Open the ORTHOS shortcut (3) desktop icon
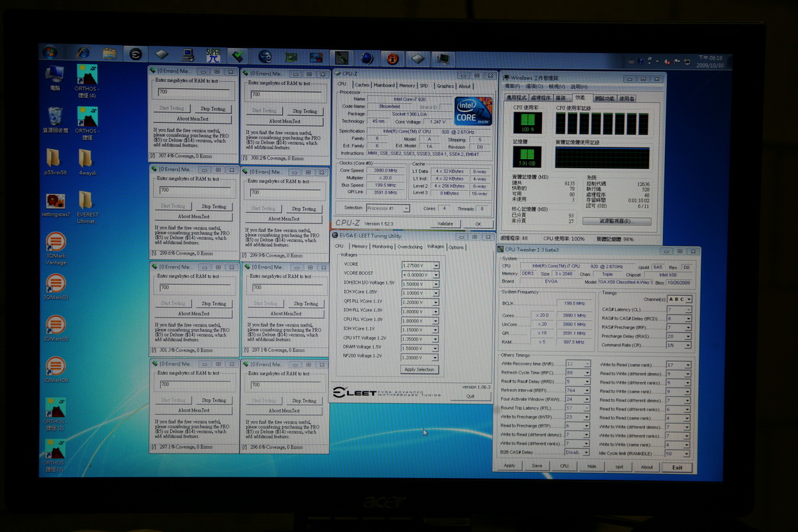Viewport: 798px width, 532px height. tap(55, 457)
